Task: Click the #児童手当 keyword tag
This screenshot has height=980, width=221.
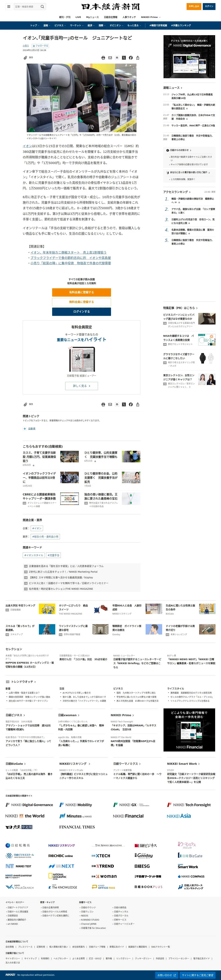Action: 54,555
